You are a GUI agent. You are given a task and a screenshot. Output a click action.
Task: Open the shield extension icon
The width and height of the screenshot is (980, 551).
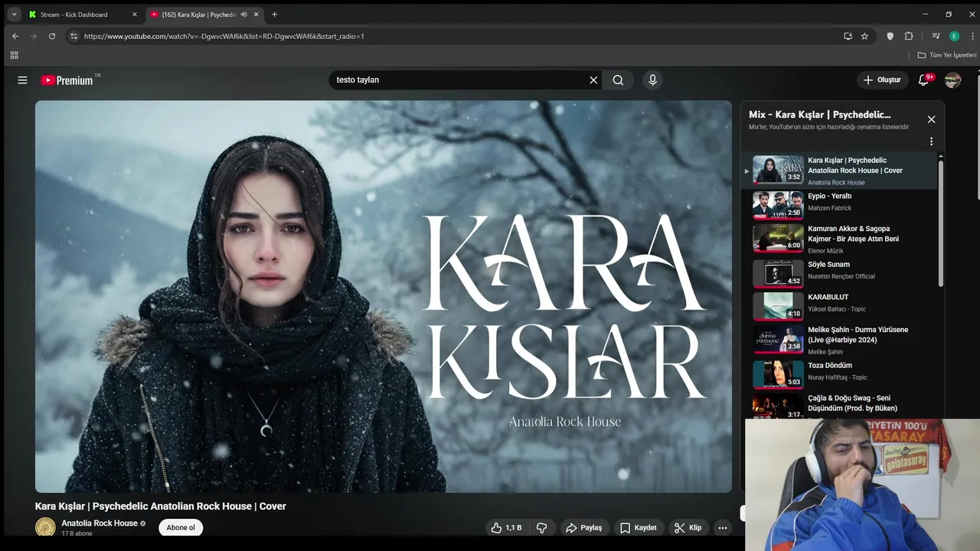pos(890,36)
